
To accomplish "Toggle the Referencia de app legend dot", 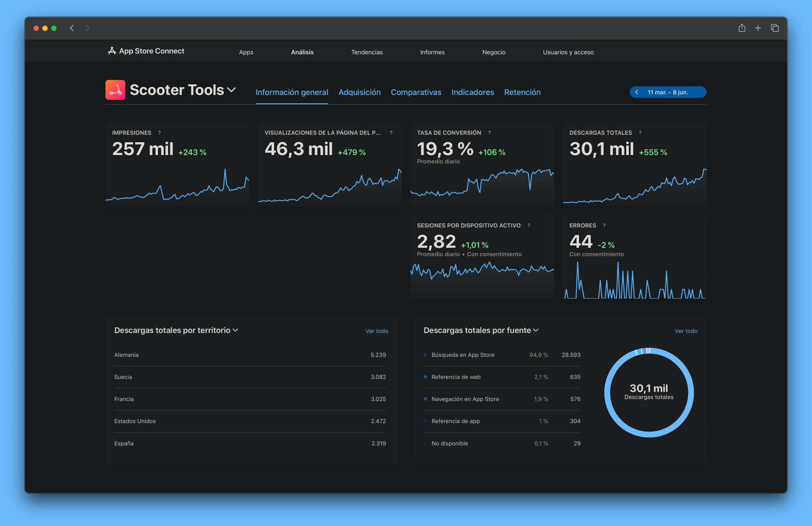I will [425, 421].
